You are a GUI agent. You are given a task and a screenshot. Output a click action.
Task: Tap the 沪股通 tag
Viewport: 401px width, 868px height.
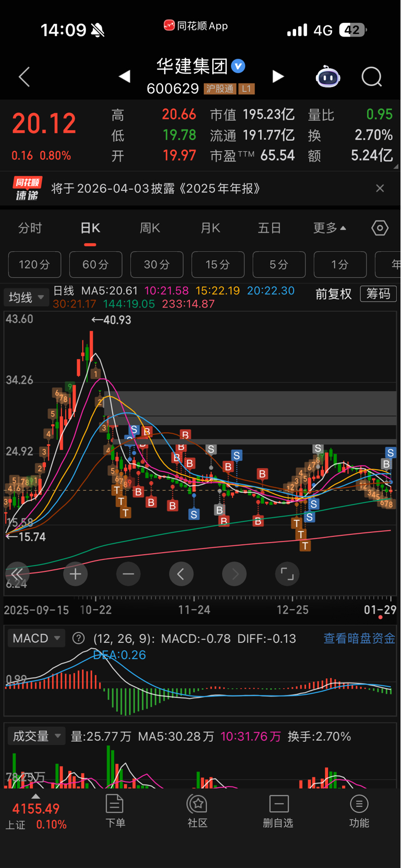220,89
